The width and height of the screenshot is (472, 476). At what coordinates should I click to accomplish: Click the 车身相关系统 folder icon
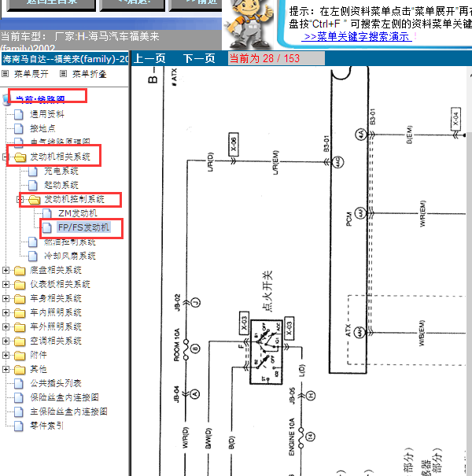pos(20,299)
